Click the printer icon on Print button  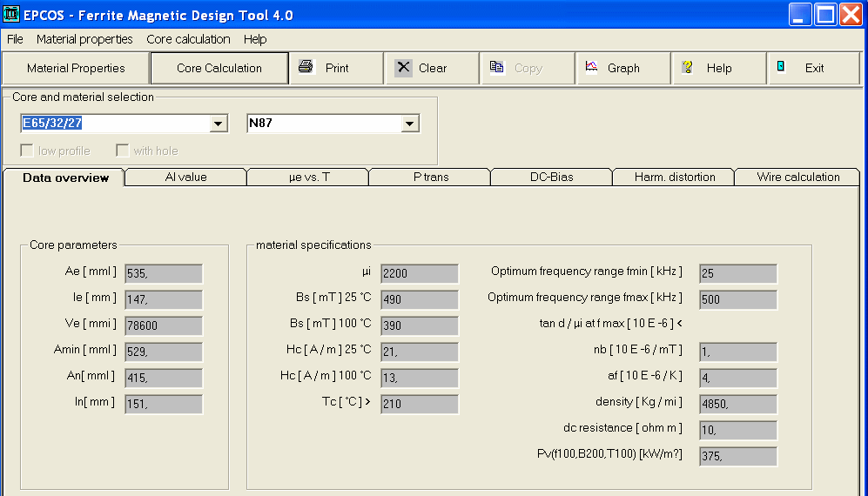point(306,67)
